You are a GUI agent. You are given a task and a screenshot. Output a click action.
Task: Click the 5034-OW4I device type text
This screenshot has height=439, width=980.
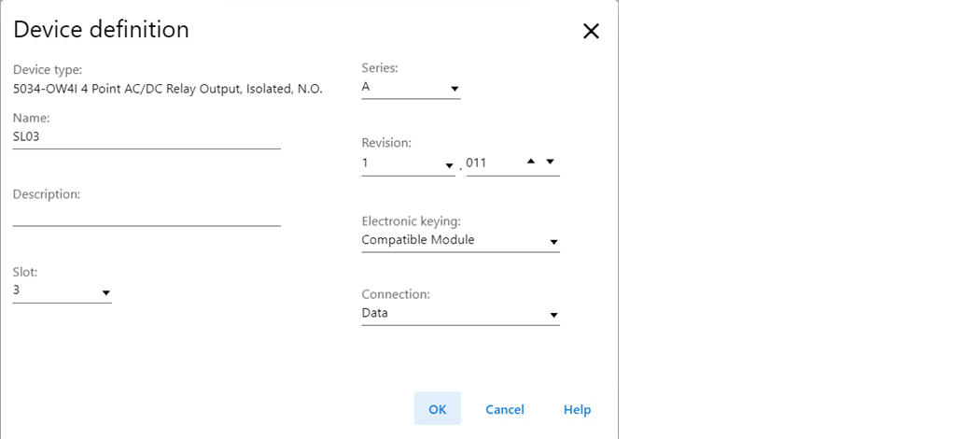click(x=167, y=89)
